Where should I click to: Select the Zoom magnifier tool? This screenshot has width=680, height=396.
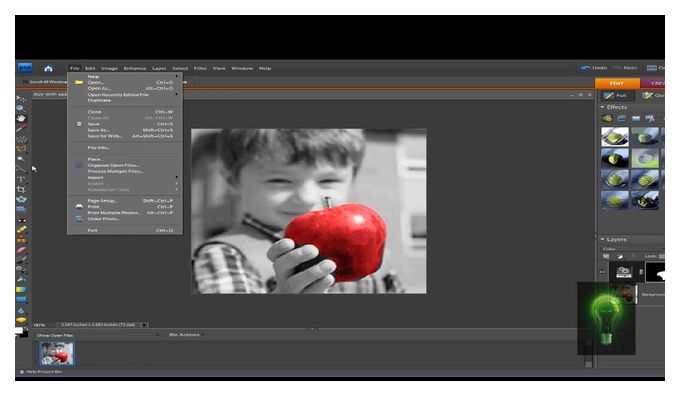(x=20, y=108)
